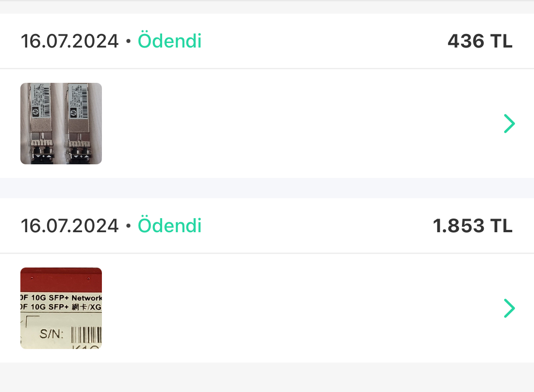Tap the '10G SFP+ Network' label text in thumbnail
The width and height of the screenshot is (534, 392).
click(x=61, y=298)
